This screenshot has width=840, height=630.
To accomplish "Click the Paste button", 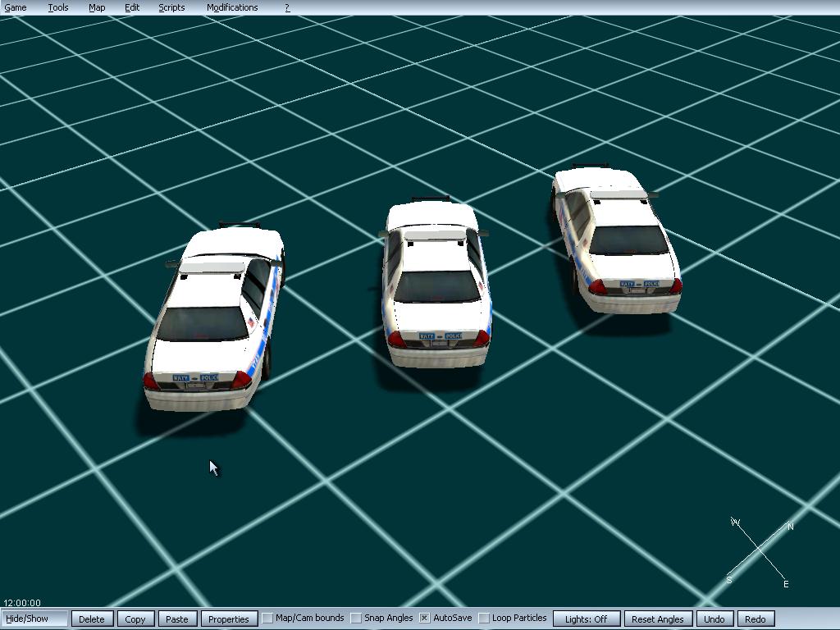I will pyautogui.click(x=177, y=619).
